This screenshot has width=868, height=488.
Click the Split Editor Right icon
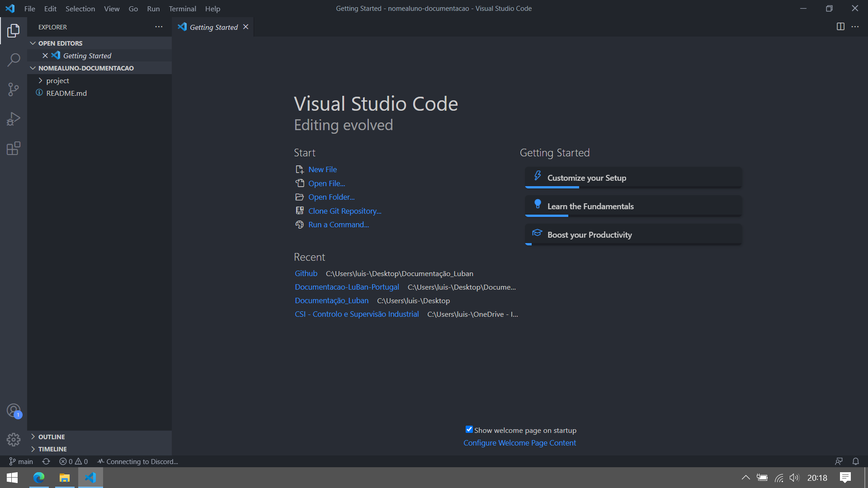pos(840,27)
